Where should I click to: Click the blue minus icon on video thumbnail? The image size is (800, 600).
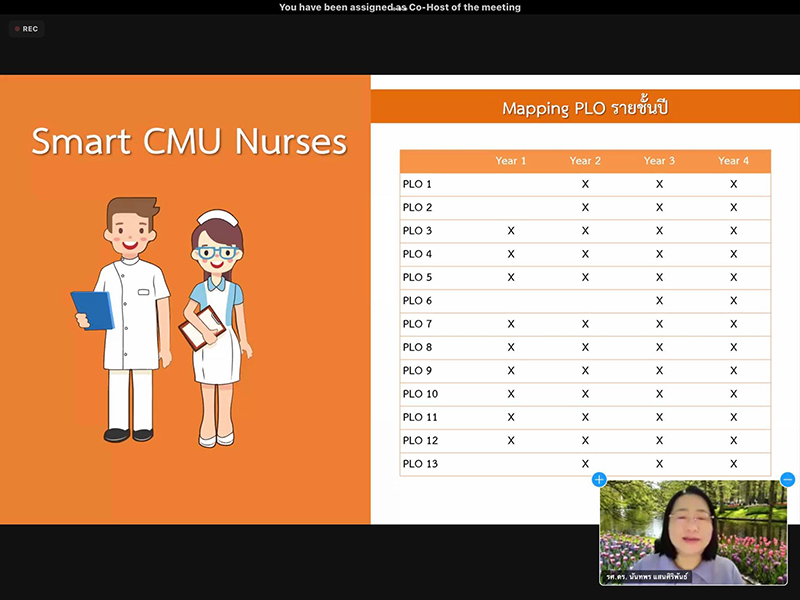788,480
